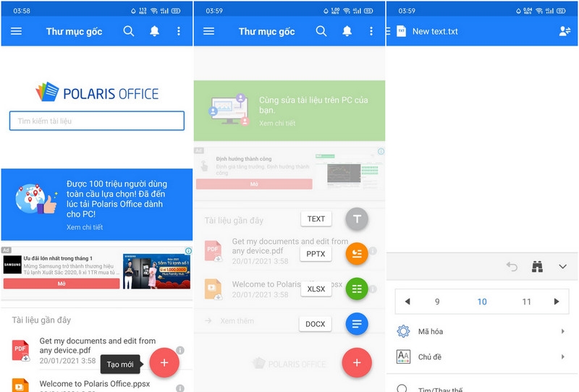Tap the PDF file icon in the left screen
579x392 pixels.
pos(21,350)
